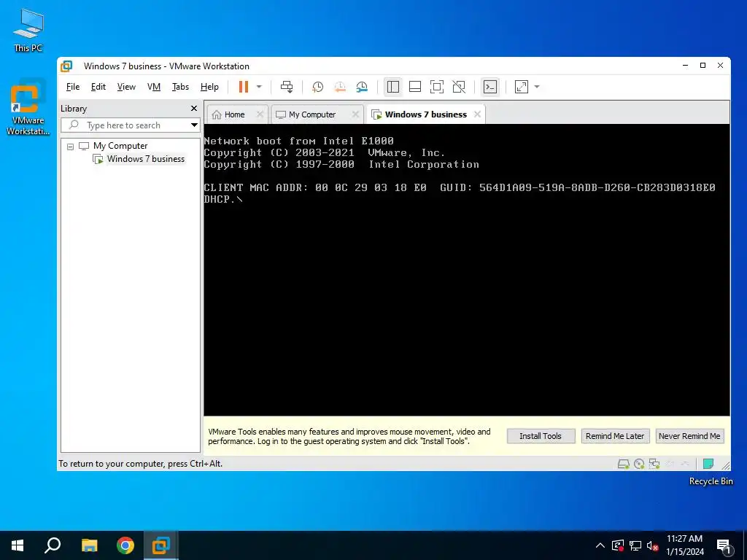Open the Library search filter dropdown
747x560 pixels.
pos(194,125)
